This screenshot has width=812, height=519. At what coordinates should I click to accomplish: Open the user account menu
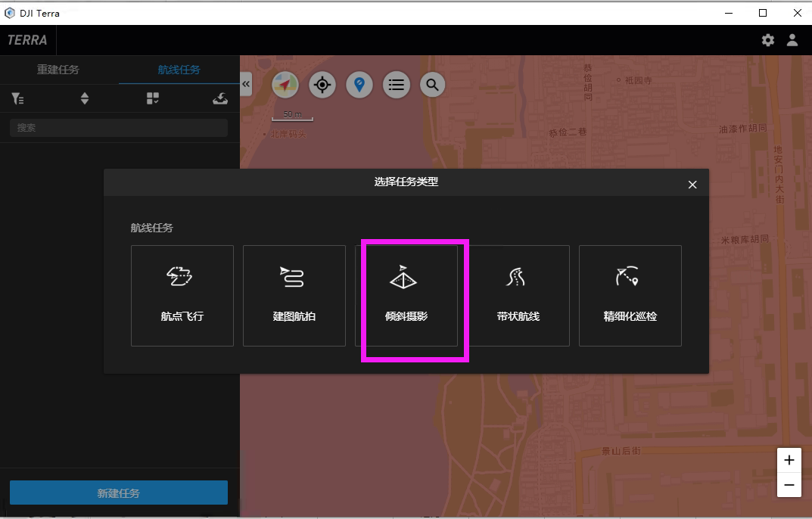792,40
